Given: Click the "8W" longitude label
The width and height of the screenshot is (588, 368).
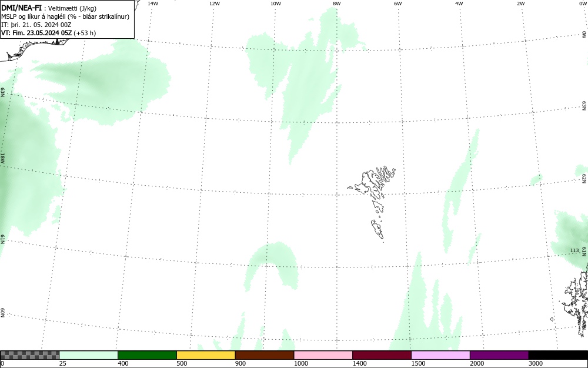Looking at the screenshot, I should coord(337,4).
